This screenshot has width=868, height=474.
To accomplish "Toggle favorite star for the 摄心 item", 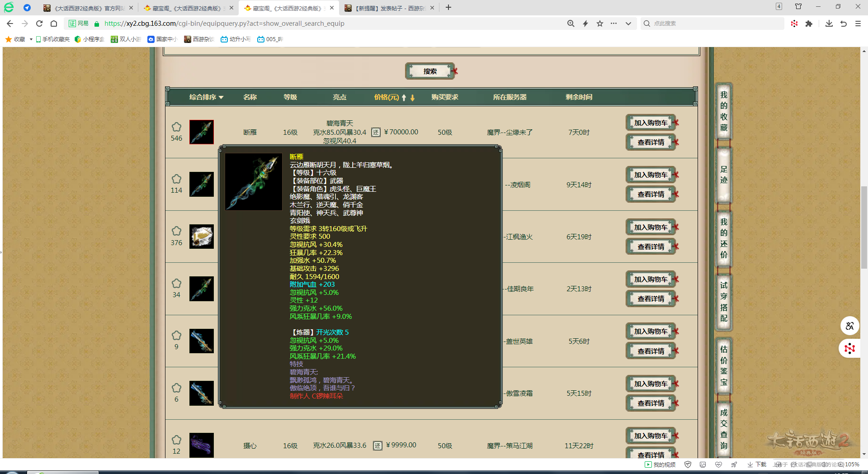I will point(176,440).
